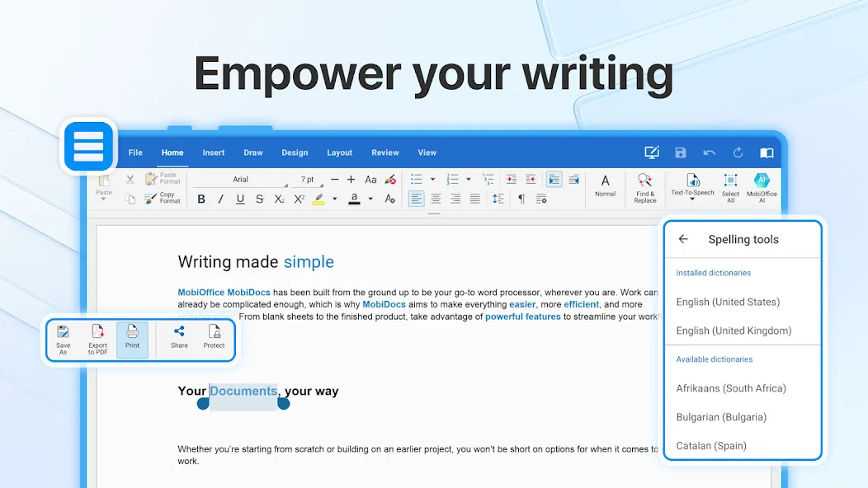Justify text alignment
This screenshot has width=868, height=488.
click(475, 199)
